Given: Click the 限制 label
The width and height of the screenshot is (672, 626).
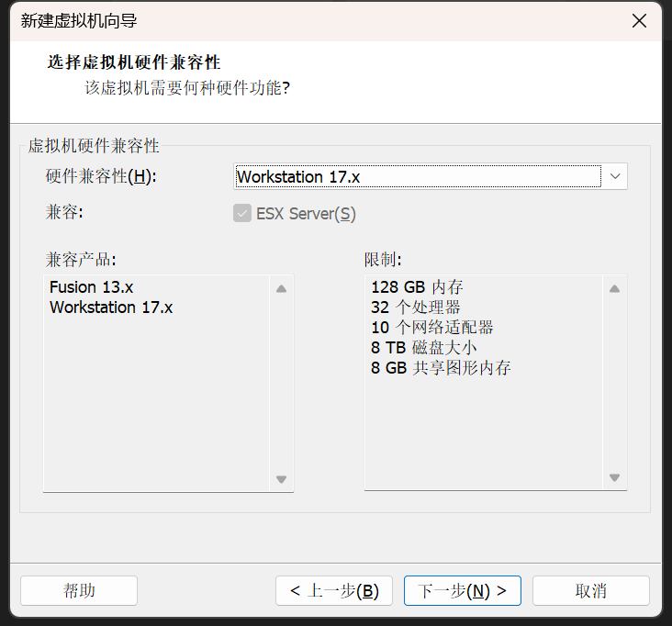Looking at the screenshot, I should click(383, 259).
